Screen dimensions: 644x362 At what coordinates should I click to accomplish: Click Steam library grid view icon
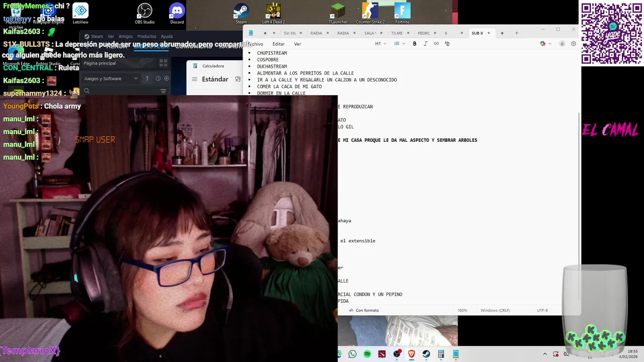[163, 63]
